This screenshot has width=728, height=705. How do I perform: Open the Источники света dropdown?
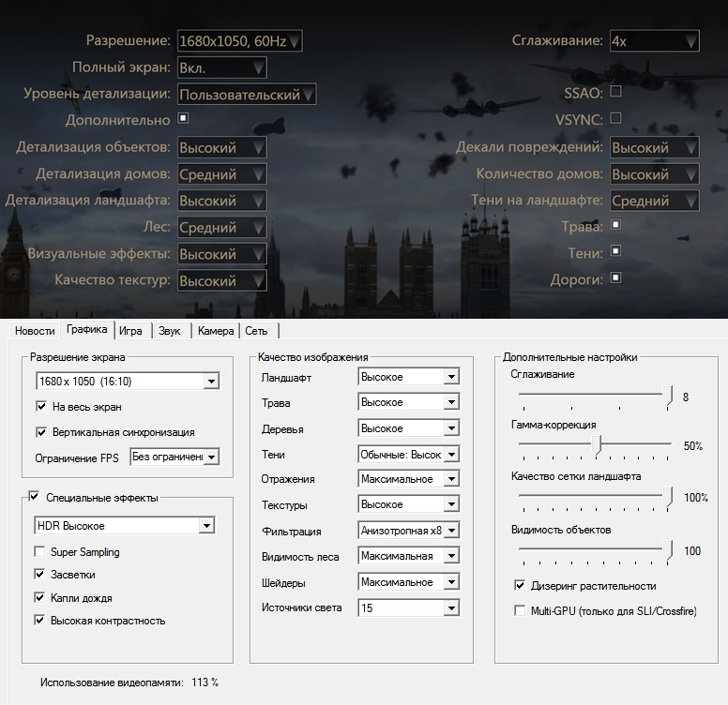(409, 608)
